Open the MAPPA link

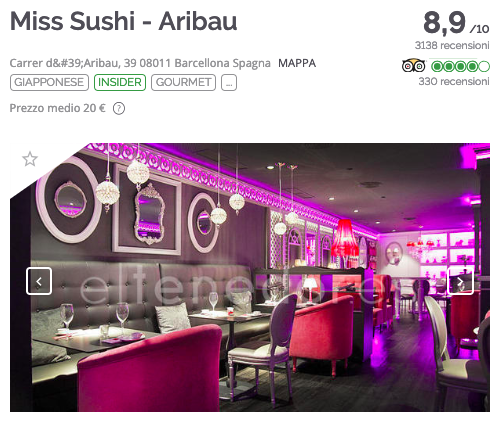297,63
